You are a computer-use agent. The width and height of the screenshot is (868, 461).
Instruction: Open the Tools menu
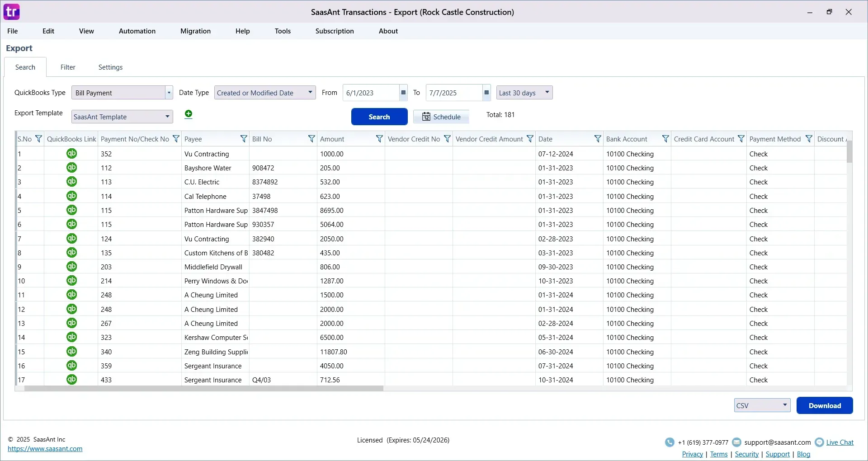click(x=283, y=31)
